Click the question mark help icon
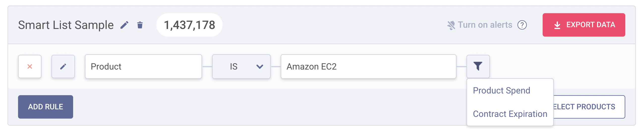Screen dimensions: 644x132 pos(522,25)
